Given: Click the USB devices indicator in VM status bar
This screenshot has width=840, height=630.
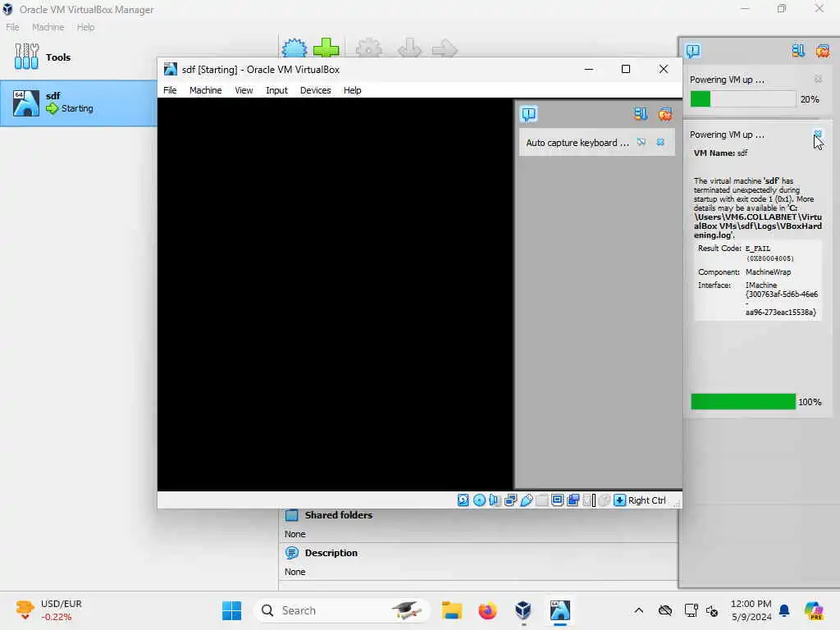Looking at the screenshot, I should click(x=526, y=500).
